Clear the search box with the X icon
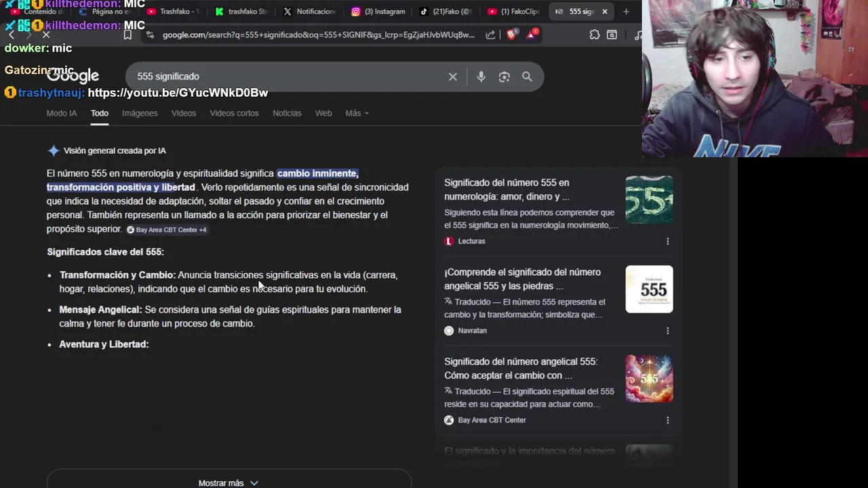This screenshot has height=488, width=868. 453,77
